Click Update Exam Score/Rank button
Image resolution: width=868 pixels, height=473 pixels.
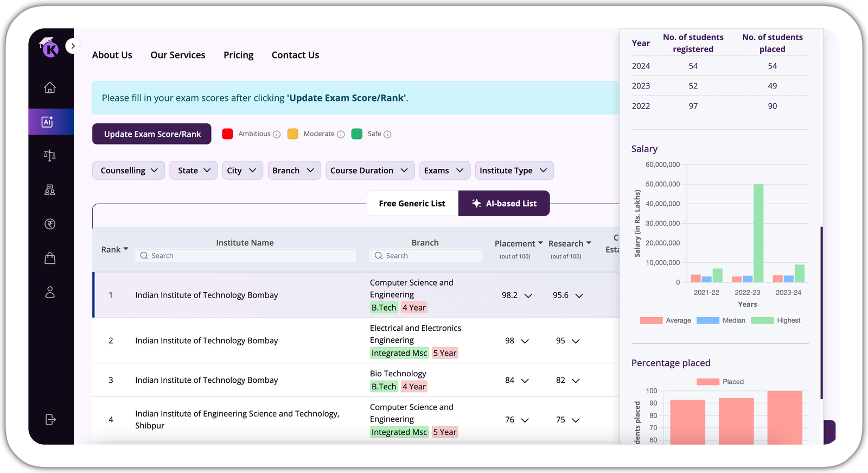click(152, 134)
